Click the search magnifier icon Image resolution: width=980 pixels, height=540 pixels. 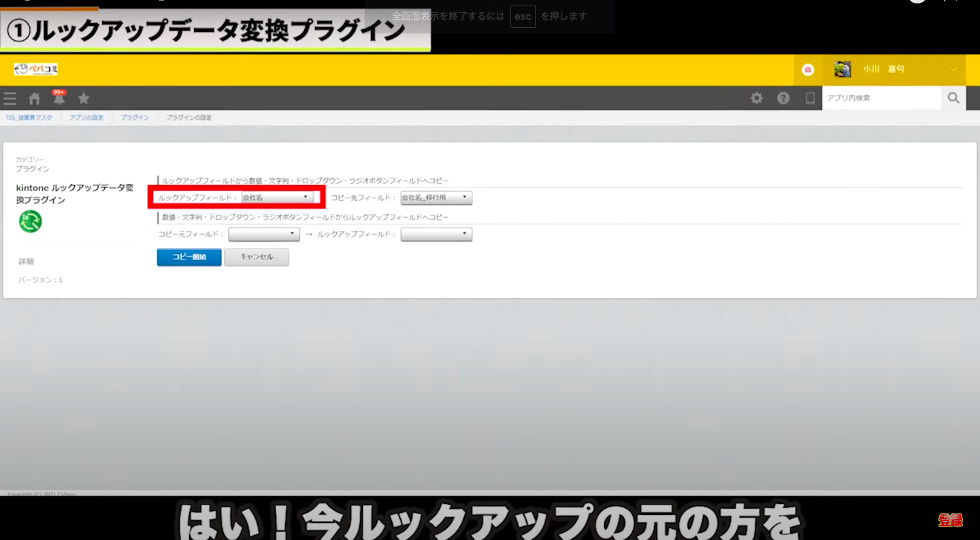[953, 98]
